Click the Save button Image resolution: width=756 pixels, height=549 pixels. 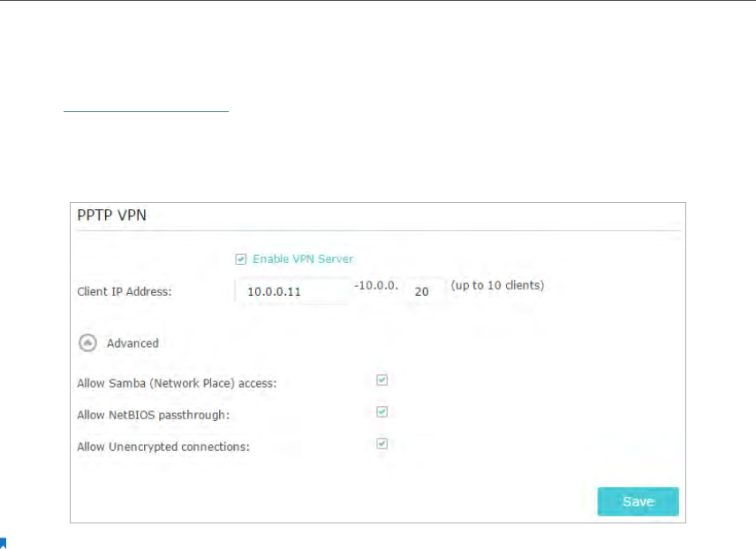(638, 501)
